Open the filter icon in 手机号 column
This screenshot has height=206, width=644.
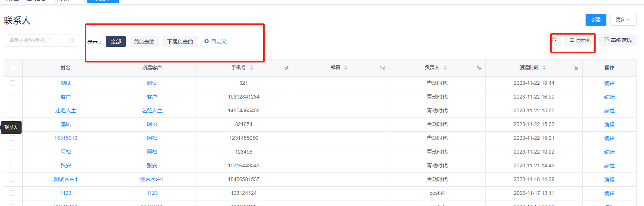(x=286, y=68)
